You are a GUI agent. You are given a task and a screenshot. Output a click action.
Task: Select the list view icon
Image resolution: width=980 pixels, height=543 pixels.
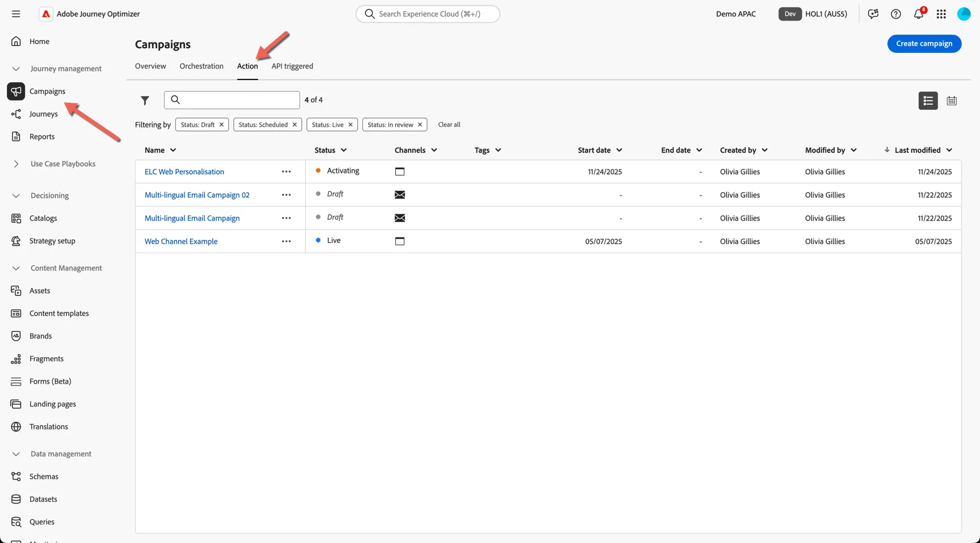pyautogui.click(x=928, y=100)
